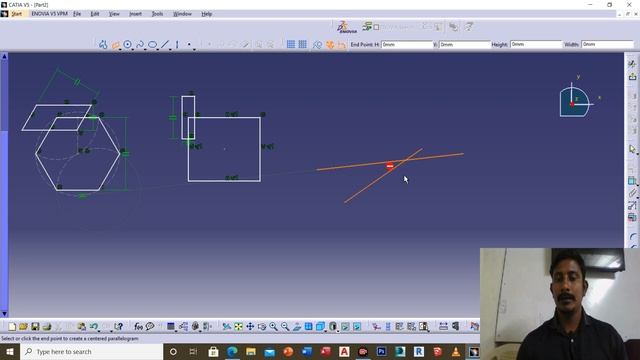Open the Window menu
This screenshot has width=640, height=360.
click(182, 14)
